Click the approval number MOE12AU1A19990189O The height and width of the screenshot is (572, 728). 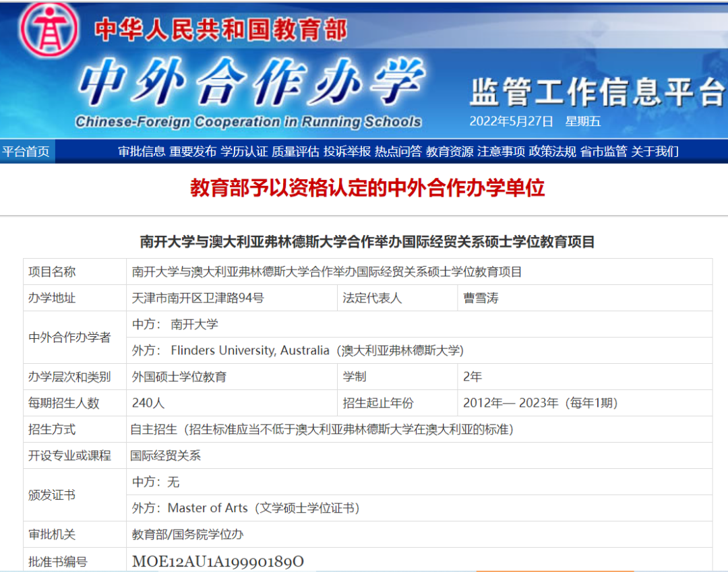pos(218,561)
